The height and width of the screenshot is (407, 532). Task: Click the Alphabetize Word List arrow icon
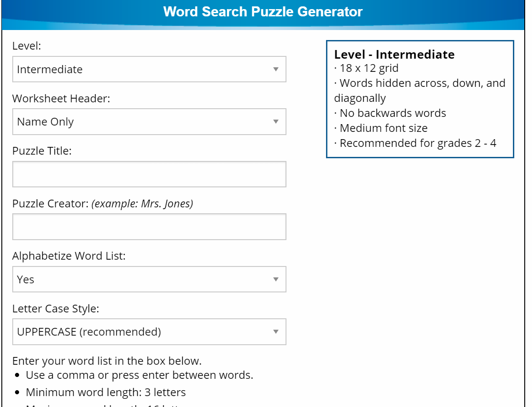(276, 279)
